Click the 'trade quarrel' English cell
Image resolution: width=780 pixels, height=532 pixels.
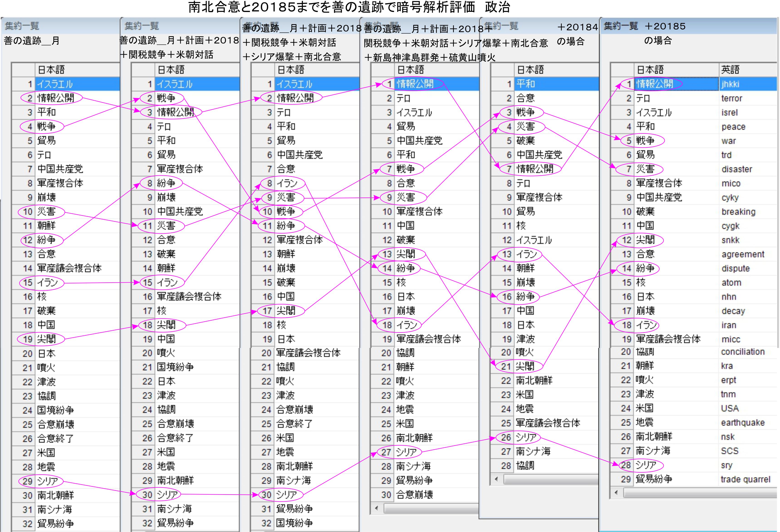click(x=745, y=479)
